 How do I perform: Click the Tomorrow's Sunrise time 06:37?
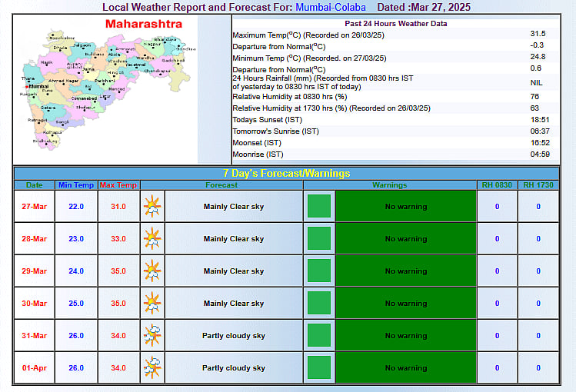click(540, 131)
